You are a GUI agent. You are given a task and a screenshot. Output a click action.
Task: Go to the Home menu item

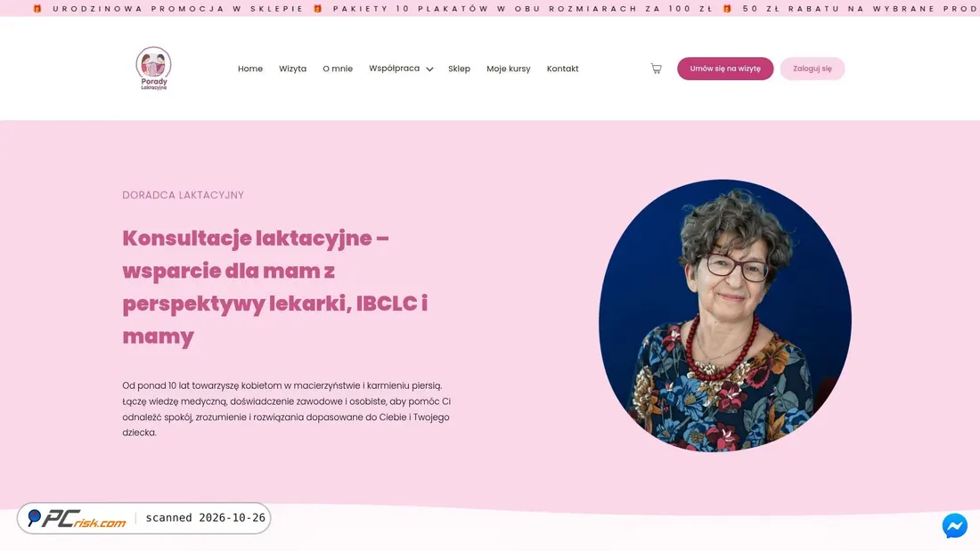[250, 69]
